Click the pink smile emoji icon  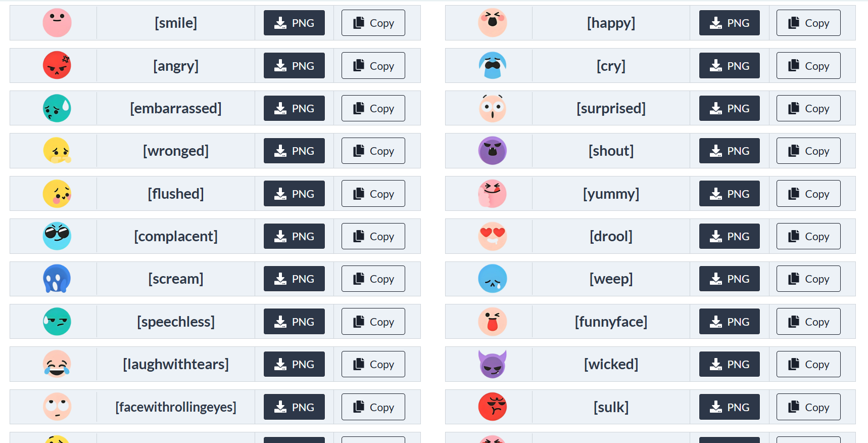[57, 23]
